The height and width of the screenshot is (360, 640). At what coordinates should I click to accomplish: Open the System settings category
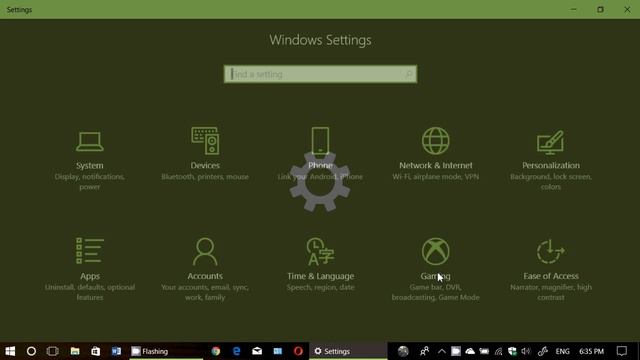tap(89, 161)
